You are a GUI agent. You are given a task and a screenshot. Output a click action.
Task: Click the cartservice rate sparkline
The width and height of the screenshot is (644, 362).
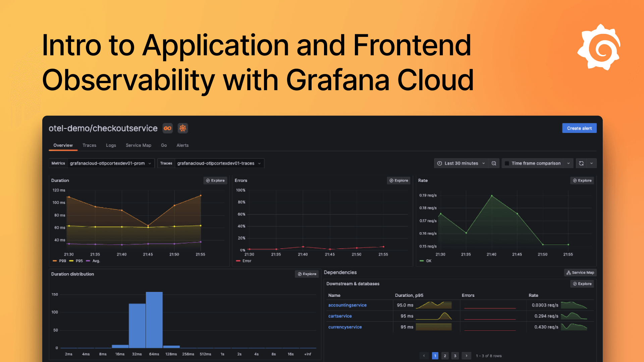[574, 316]
